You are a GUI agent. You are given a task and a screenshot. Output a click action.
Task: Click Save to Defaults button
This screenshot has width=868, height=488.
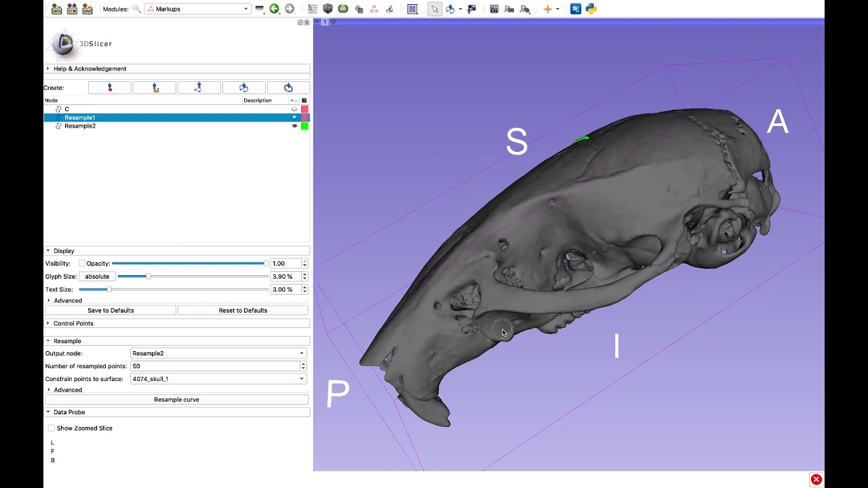pyautogui.click(x=111, y=310)
